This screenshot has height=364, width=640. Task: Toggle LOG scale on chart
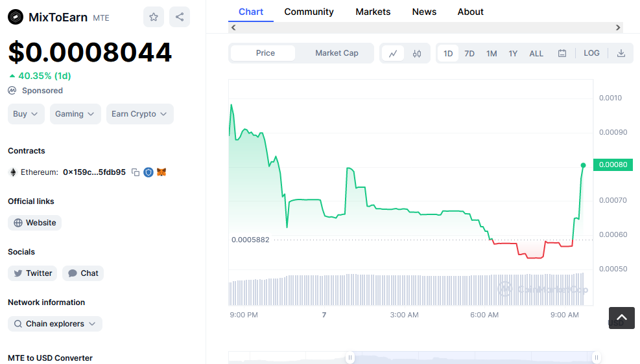(591, 53)
